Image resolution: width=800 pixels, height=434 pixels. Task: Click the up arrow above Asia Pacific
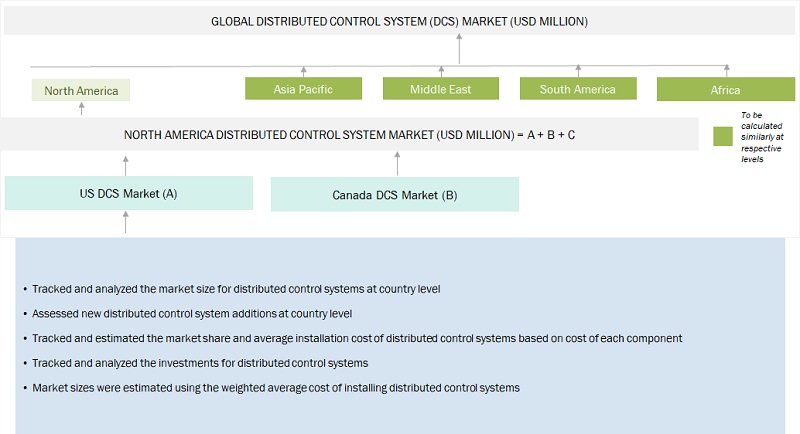[303, 72]
